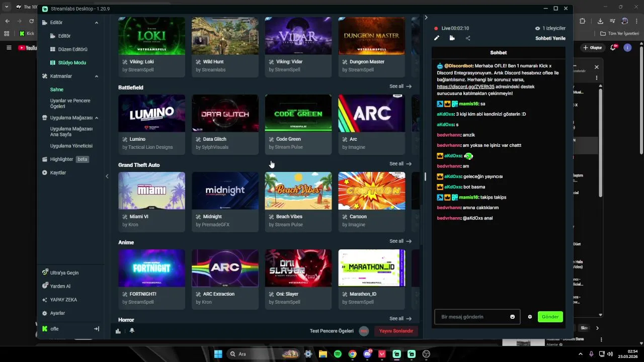See all Horror themes
This screenshot has width=644, height=362.
coord(400,319)
